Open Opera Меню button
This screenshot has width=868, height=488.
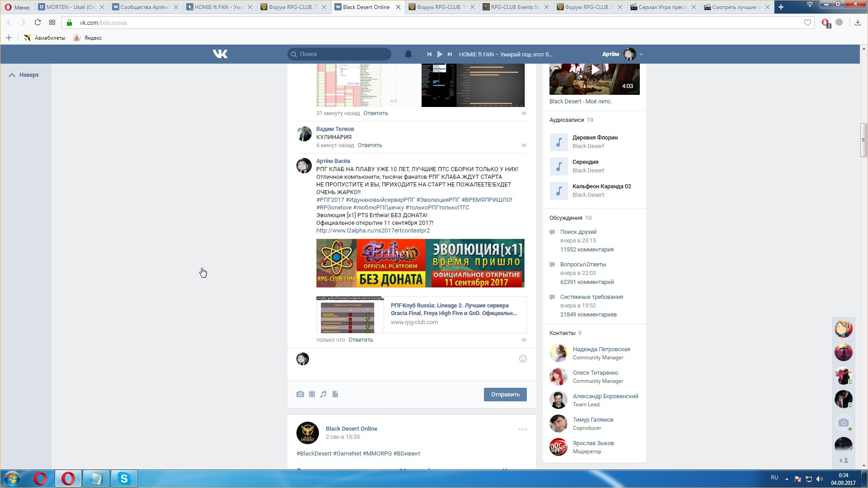(17, 7)
